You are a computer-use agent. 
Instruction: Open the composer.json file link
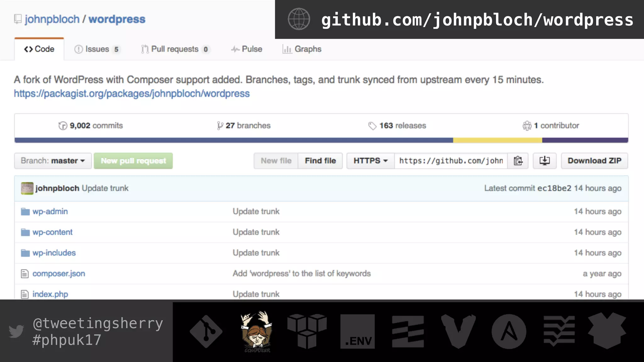(59, 274)
